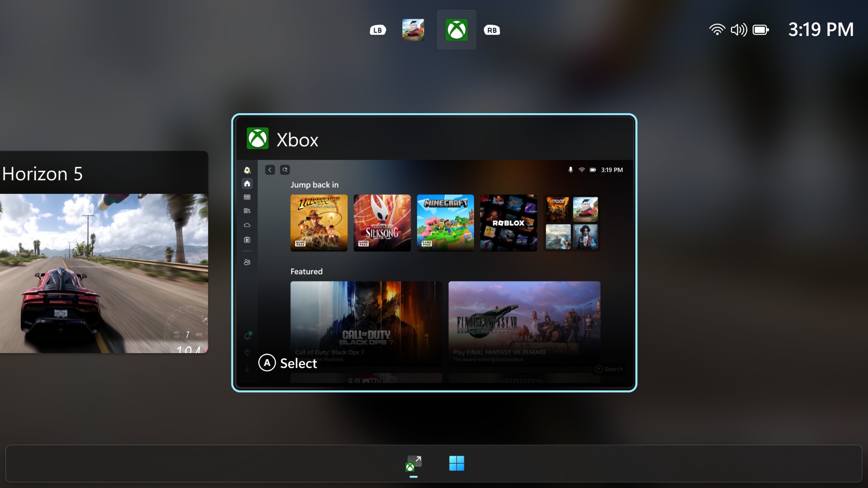The height and width of the screenshot is (488, 868).
Task: Open Hollow Knight Silksong from Jump back in
Action: [x=382, y=223]
